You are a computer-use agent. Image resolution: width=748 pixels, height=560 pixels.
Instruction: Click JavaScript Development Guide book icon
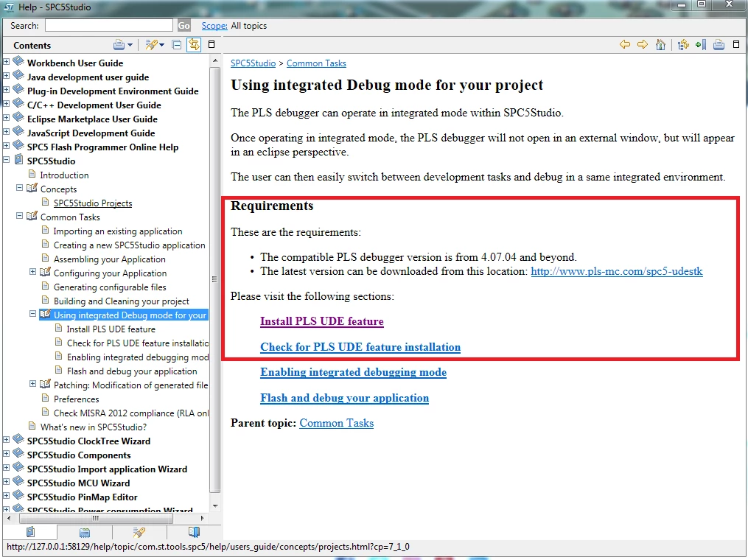(18, 131)
